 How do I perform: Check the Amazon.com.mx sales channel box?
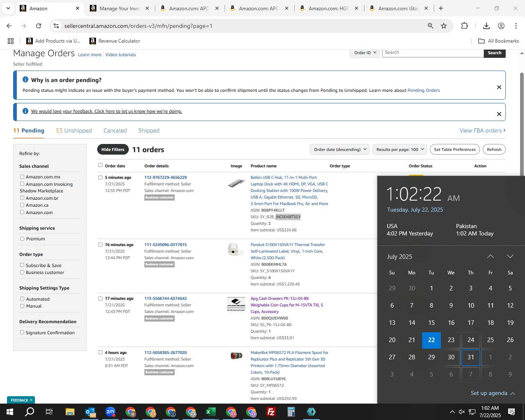coord(22,177)
